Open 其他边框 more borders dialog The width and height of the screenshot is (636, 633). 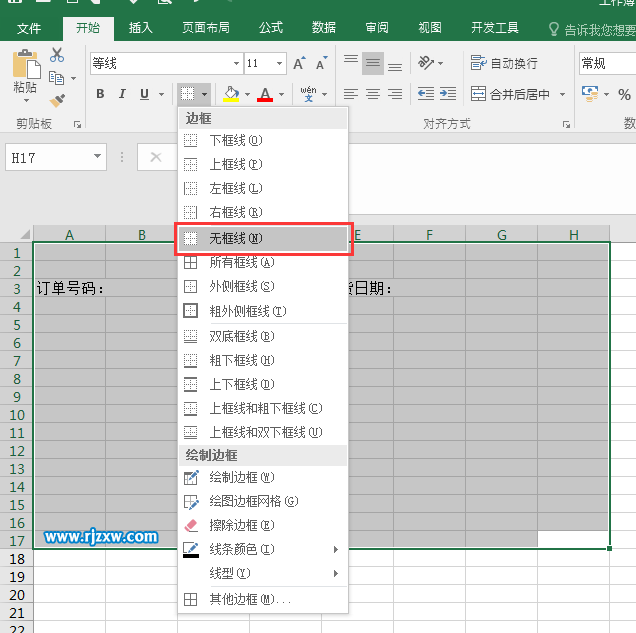(x=263, y=599)
